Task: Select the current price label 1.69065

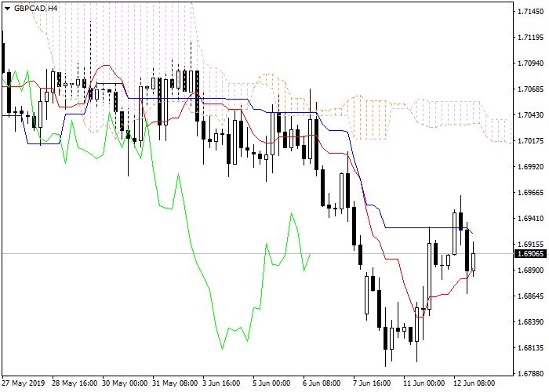Action: (531, 254)
